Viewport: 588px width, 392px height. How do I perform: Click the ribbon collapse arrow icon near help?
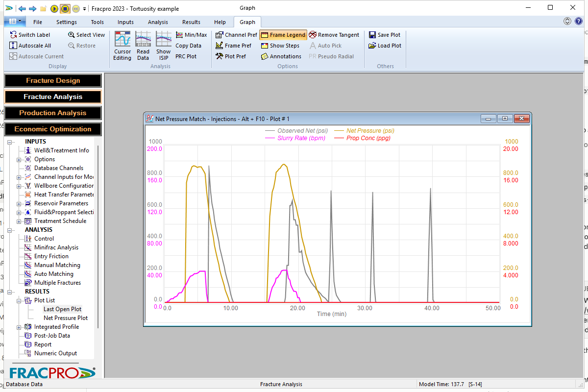(x=567, y=21)
